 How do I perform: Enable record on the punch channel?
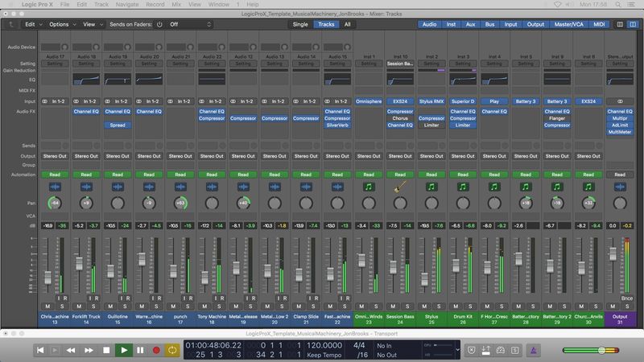click(191, 298)
